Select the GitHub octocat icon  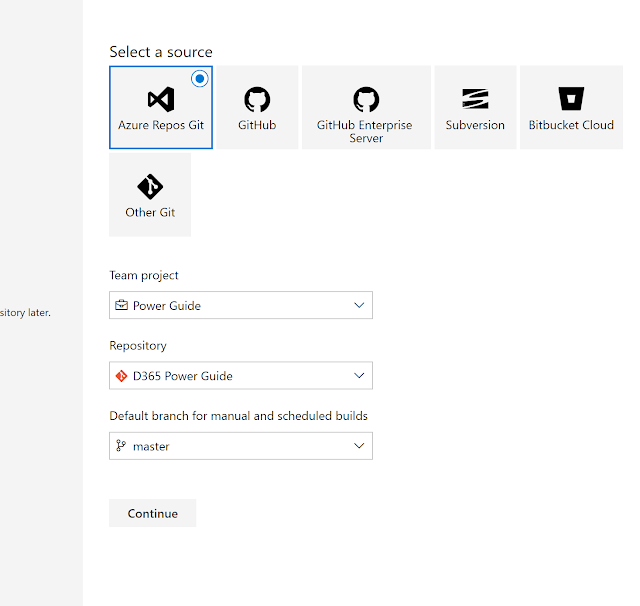coord(257,99)
